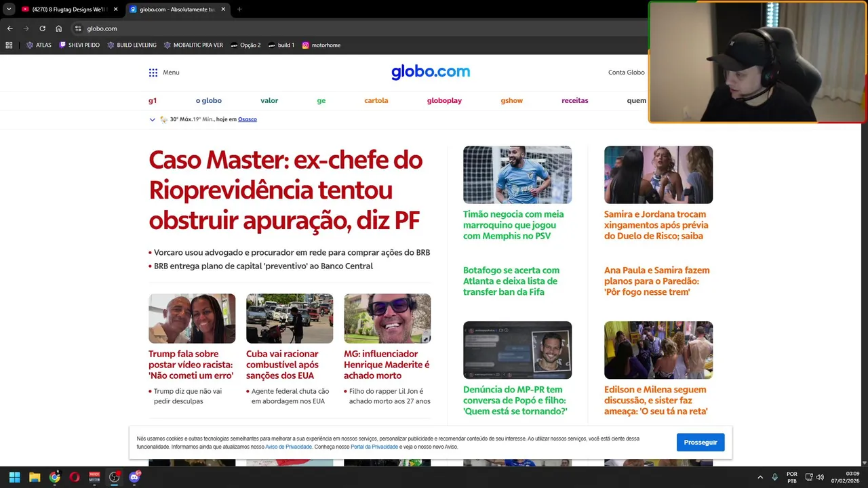Open Denúncia do MP-PR Popó story
This screenshot has width=868, height=488.
515,401
